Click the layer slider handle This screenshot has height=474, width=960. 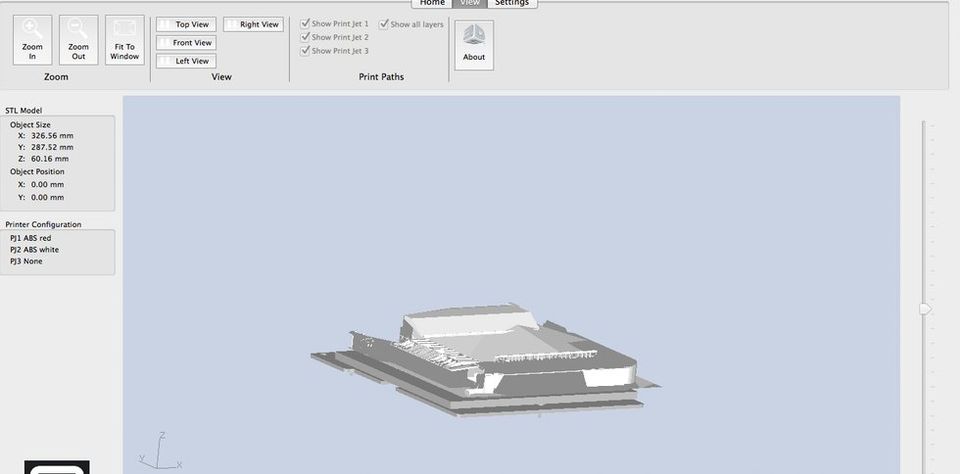pos(925,309)
